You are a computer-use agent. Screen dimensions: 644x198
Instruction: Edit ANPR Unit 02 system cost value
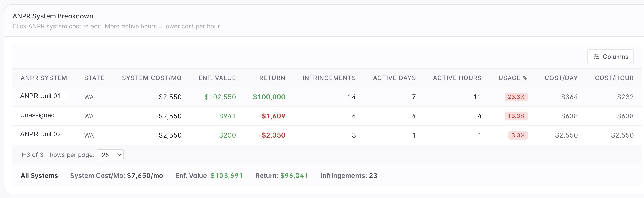pyautogui.click(x=170, y=135)
